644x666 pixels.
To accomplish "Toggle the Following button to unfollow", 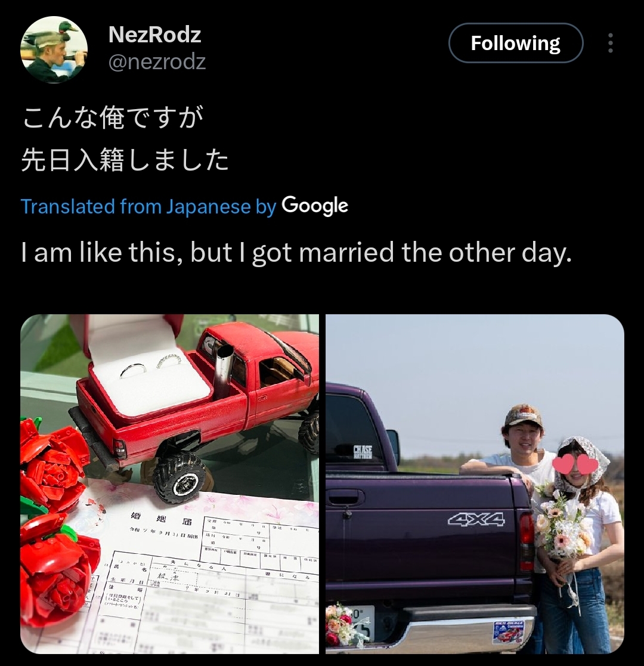I will click(516, 43).
